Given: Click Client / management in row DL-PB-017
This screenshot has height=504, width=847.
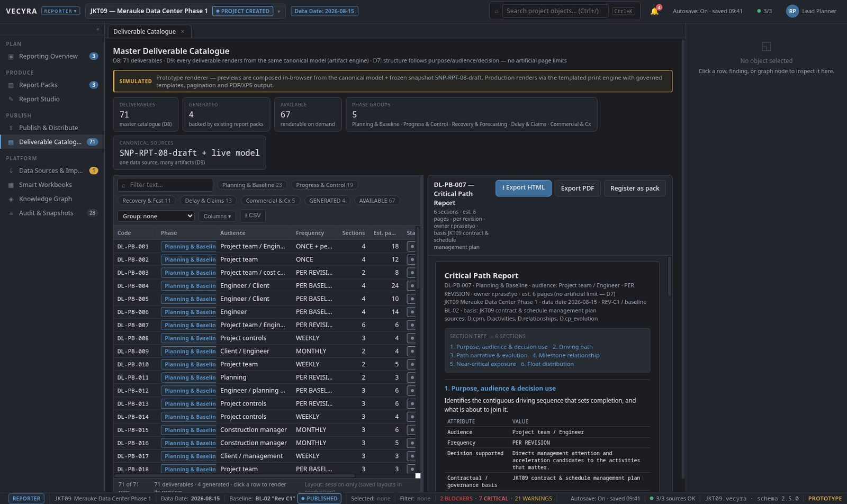Looking at the screenshot, I should click(x=251, y=456).
